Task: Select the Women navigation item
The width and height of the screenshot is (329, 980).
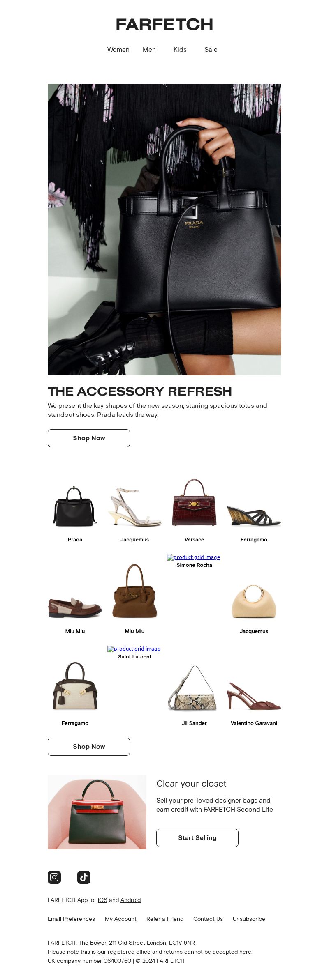Action: pyautogui.click(x=118, y=50)
